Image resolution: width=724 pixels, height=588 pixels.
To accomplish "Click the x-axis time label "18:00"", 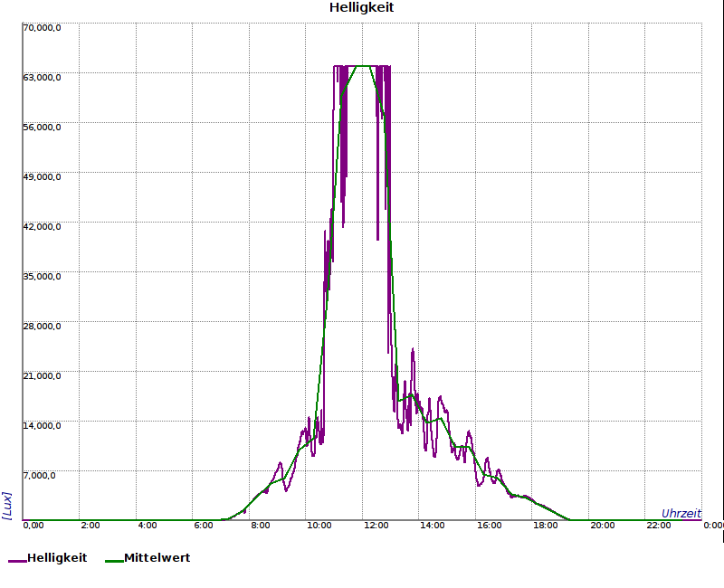I will click(x=546, y=526).
